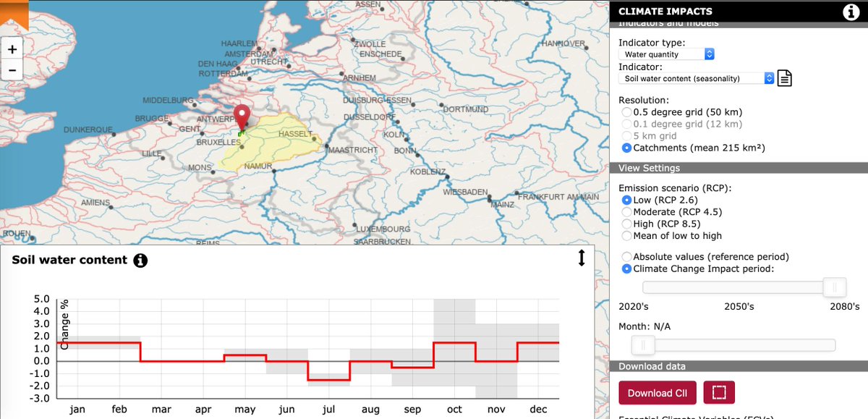The width and height of the screenshot is (868, 419).
Task: Click the Hasselt map label
Action: 295,135
